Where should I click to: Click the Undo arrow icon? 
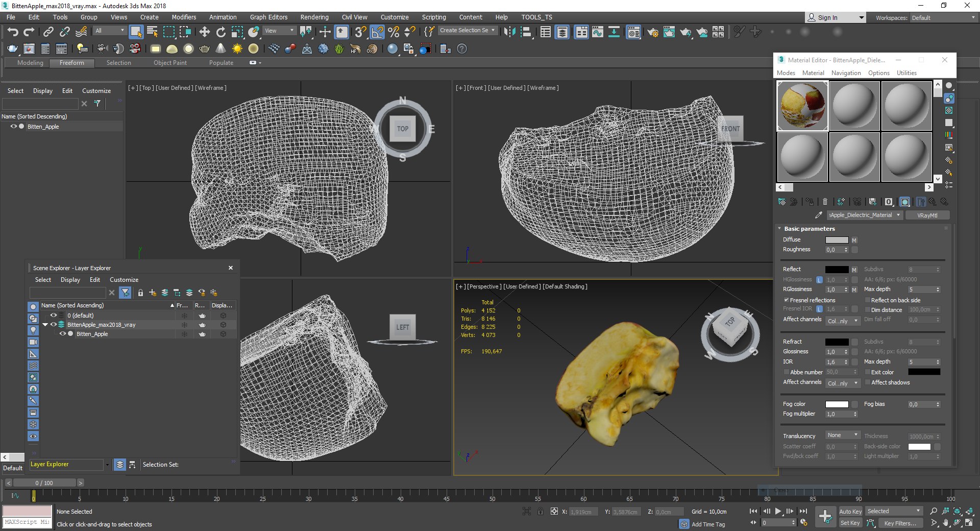[13, 32]
